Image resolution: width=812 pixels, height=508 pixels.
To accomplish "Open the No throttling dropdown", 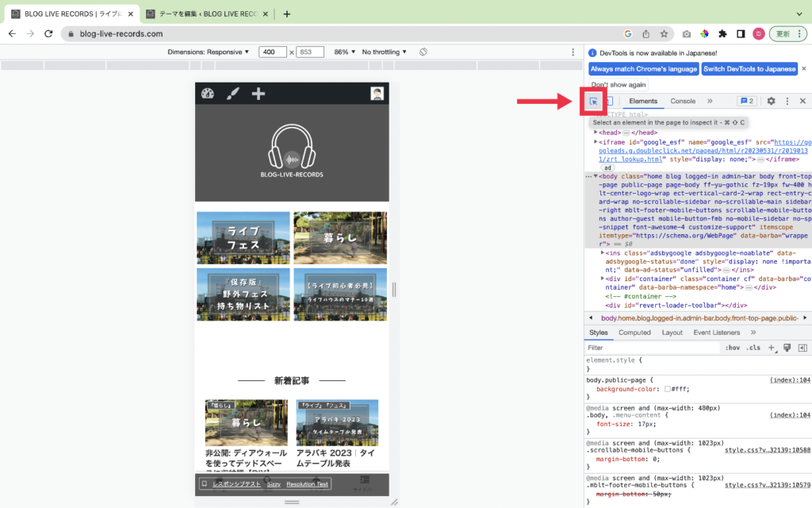I will pos(385,52).
